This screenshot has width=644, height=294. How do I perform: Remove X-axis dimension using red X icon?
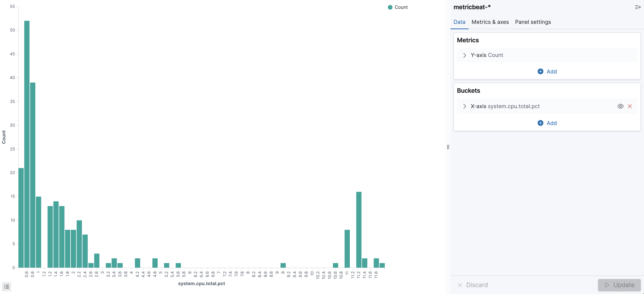(630, 106)
